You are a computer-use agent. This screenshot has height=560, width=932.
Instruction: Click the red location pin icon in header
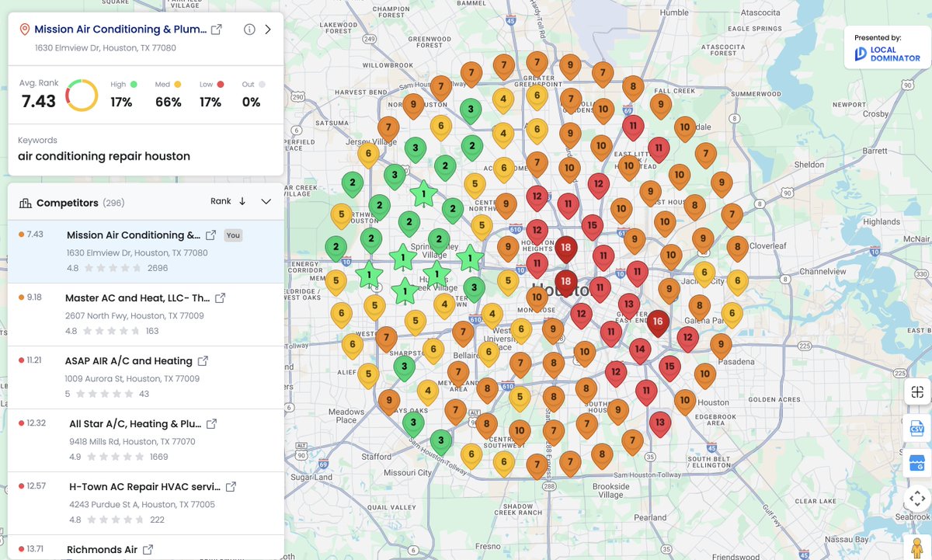point(24,30)
